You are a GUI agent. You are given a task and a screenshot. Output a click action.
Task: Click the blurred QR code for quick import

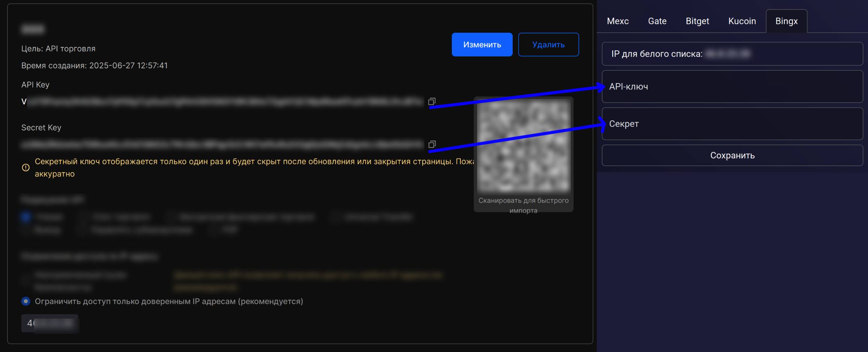point(524,145)
